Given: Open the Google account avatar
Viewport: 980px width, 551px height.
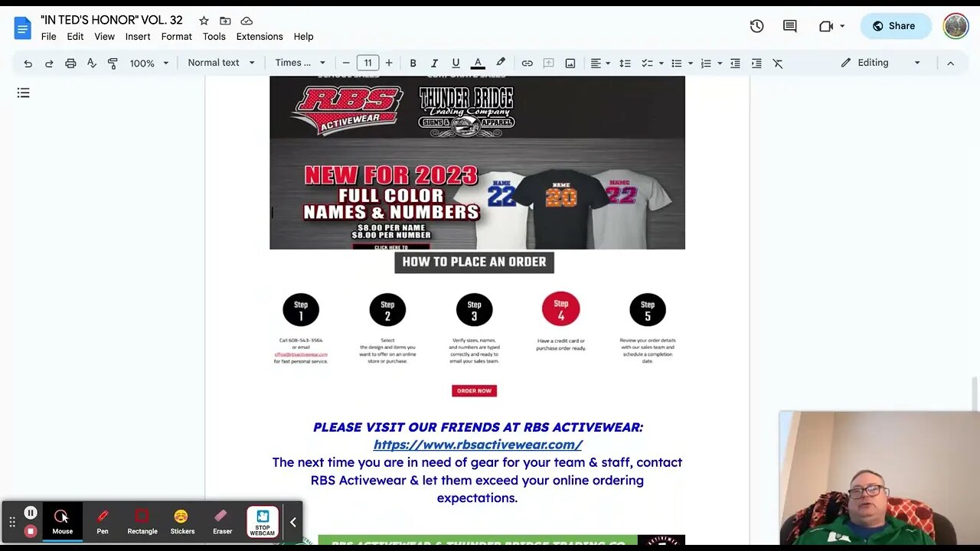Looking at the screenshot, I should click(955, 26).
